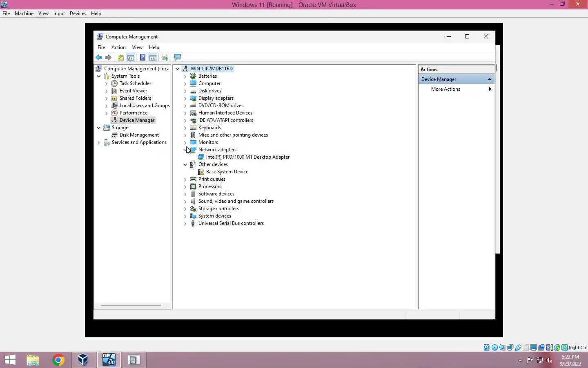The image size is (588, 368).
Task: Click the VirtualBox mouse integration status icon
Action: [x=557, y=348]
